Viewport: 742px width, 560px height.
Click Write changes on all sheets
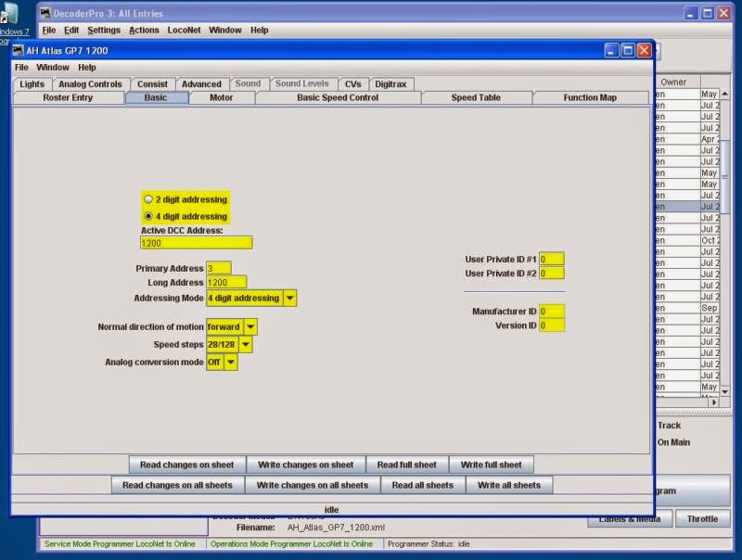tap(313, 485)
